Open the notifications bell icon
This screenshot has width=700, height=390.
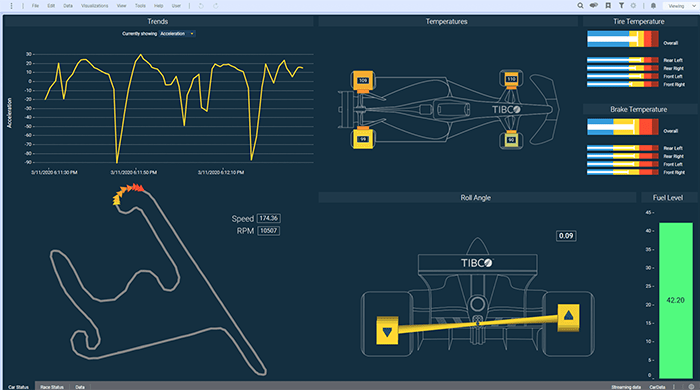click(653, 6)
